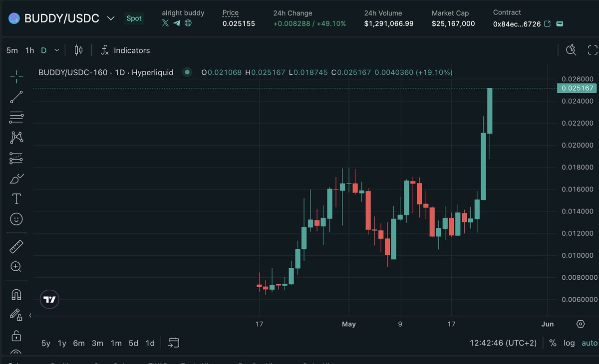Set chart range to 1d

(150, 343)
